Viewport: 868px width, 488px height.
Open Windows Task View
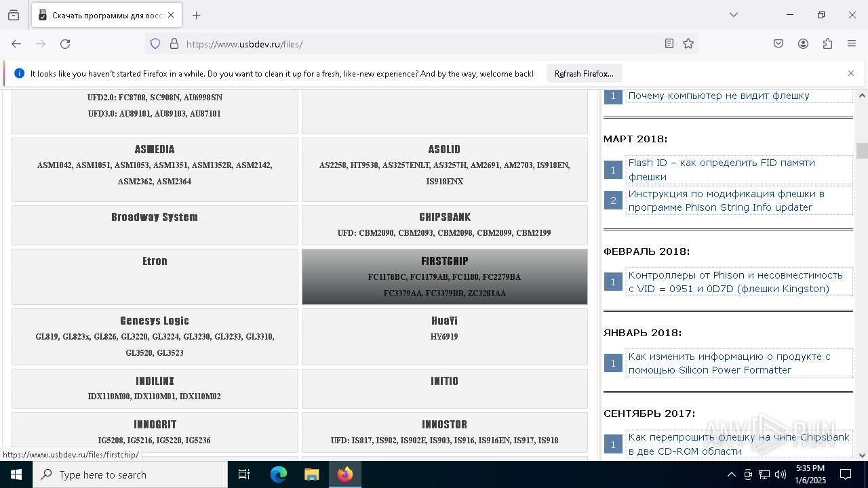click(x=244, y=474)
